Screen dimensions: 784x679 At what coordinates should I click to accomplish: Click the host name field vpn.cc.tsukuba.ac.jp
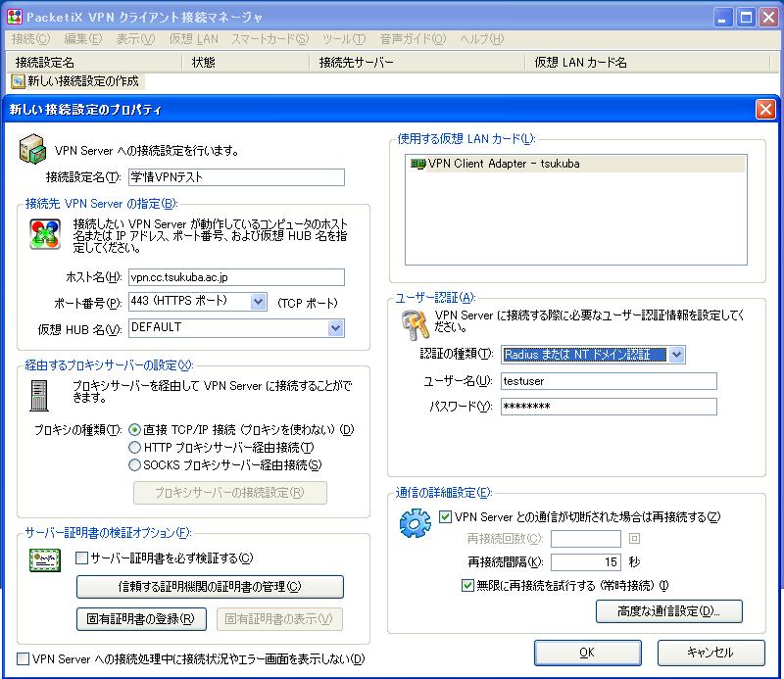click(x=236, y=277)
